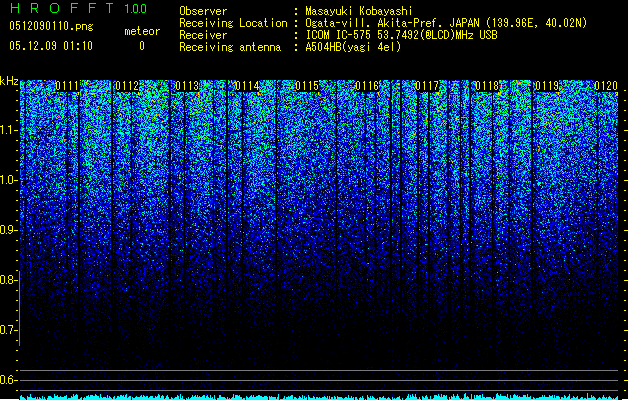Click the 0.9 kHz axis label
Image resolution: width=629 pixels, height=400 pixels.
tap(9, 230)
